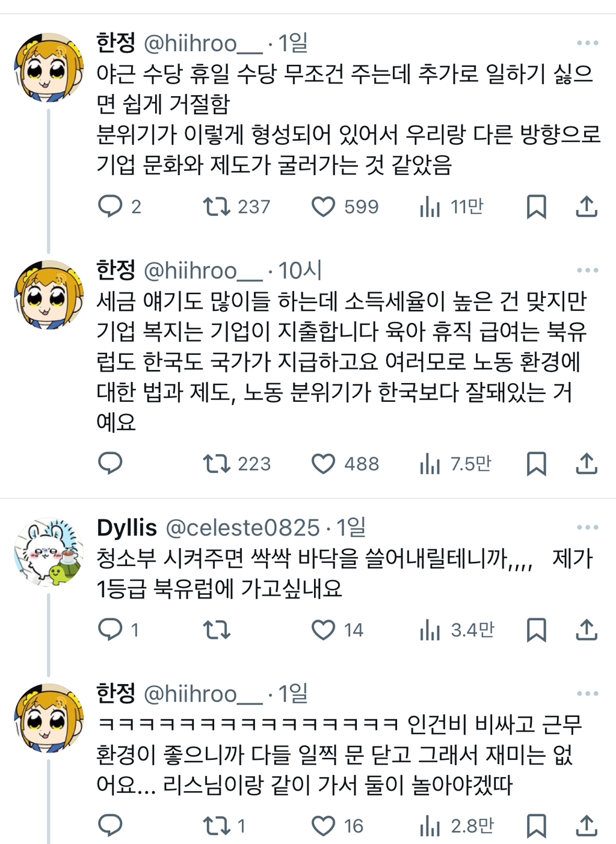Like the tweet with 16 likes
Viewport: 616px width, 844px height.
324,826
